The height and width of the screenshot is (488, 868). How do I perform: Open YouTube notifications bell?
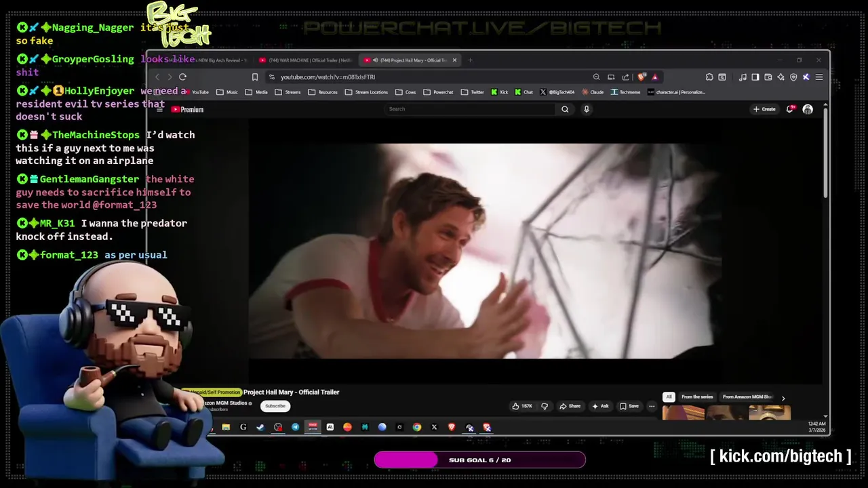coord(790,109)
